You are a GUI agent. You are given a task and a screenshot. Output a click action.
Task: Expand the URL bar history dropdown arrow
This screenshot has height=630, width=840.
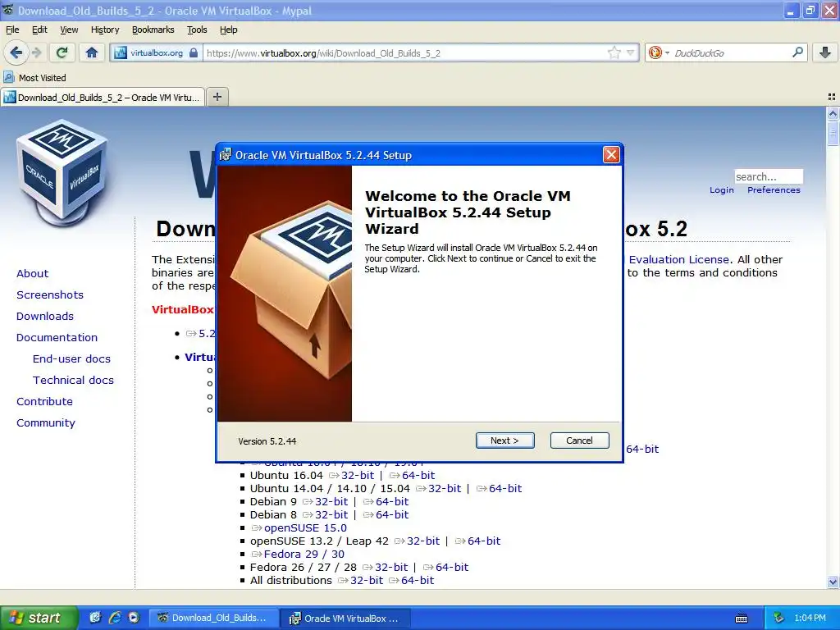pos(631,52)
